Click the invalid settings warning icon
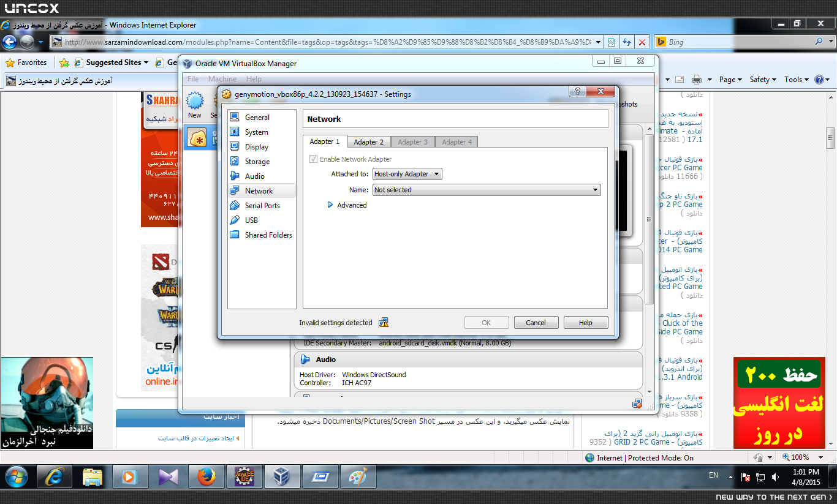The height and width of the screenshot is (504, 837). [x=384, y=323]
